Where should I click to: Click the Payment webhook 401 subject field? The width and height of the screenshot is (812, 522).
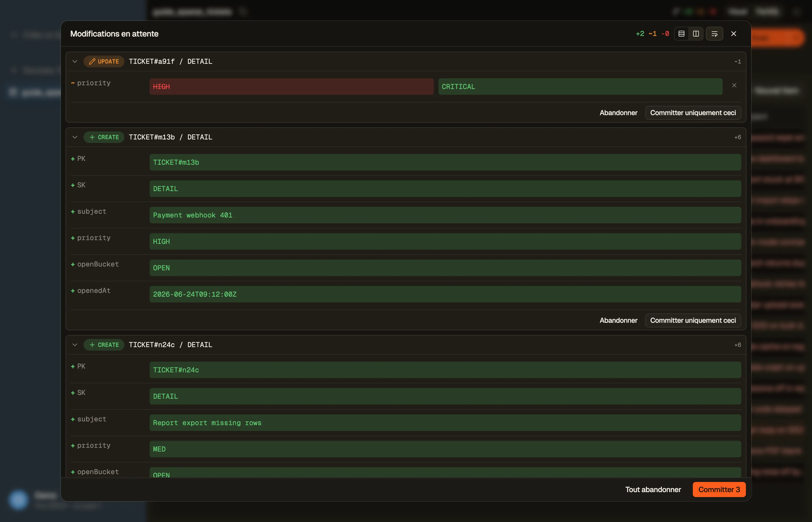445,215
